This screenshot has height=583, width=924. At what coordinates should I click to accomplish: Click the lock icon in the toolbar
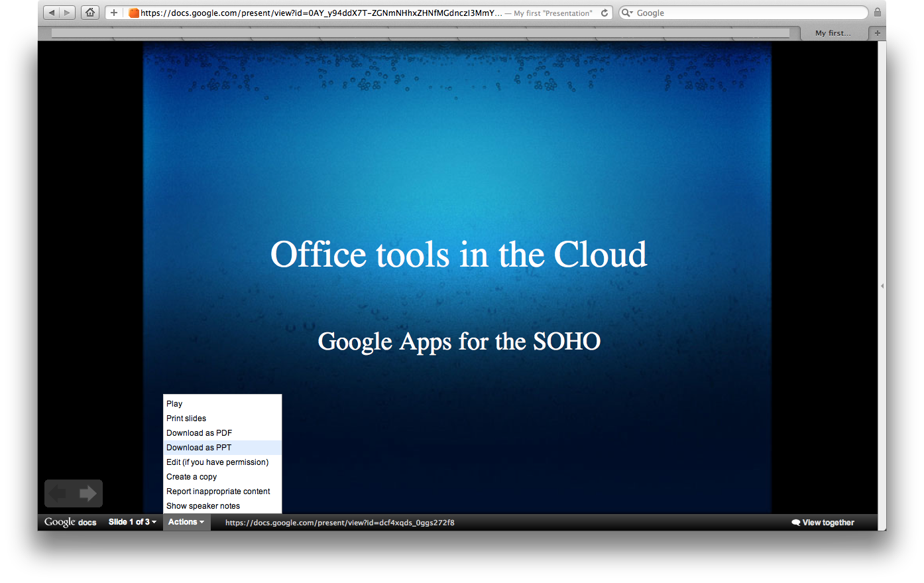(x=877, y=13)
